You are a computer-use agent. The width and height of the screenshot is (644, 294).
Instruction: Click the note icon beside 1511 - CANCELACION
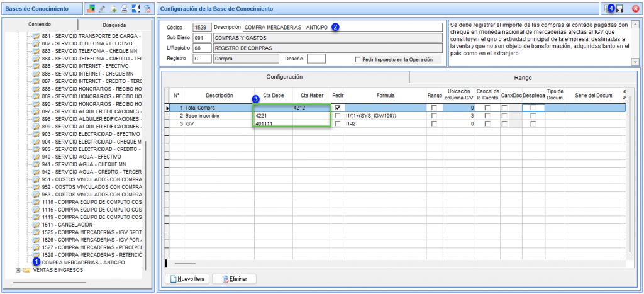coord(36,225)
